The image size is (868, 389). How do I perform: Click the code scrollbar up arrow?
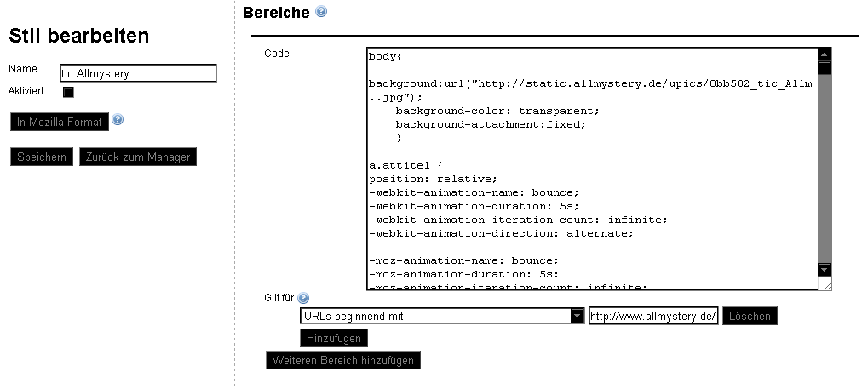(x=825, y=54)
